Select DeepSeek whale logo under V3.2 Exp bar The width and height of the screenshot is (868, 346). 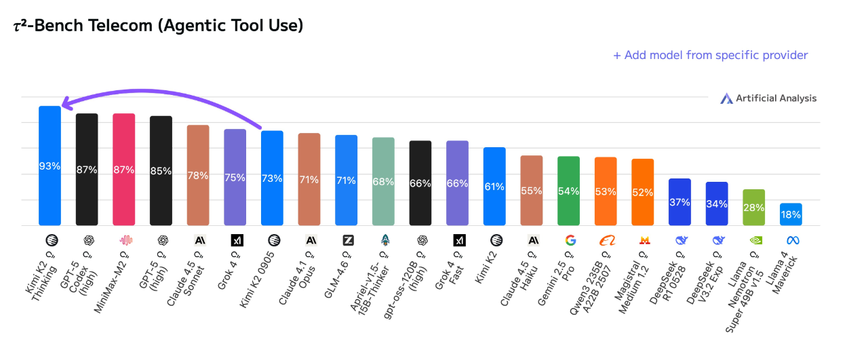(718, 240)
